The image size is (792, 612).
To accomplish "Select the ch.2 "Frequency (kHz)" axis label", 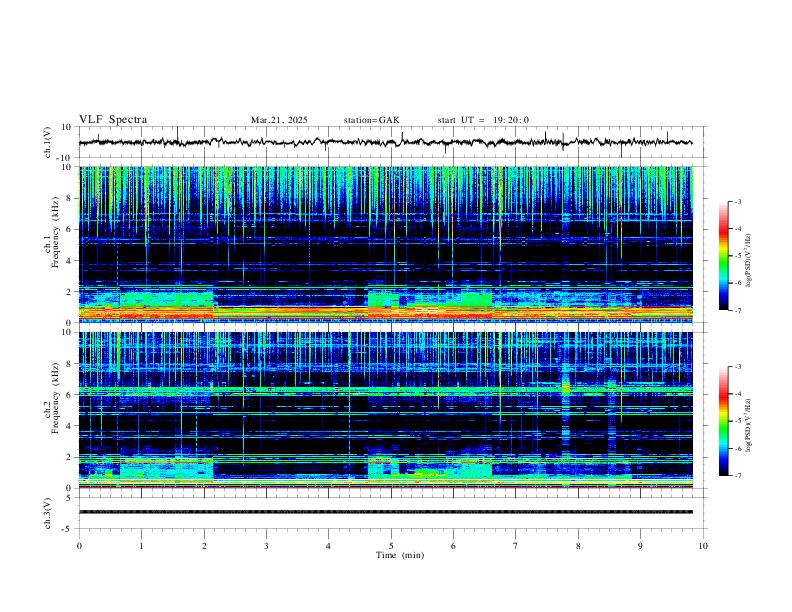I will point(55,397).
